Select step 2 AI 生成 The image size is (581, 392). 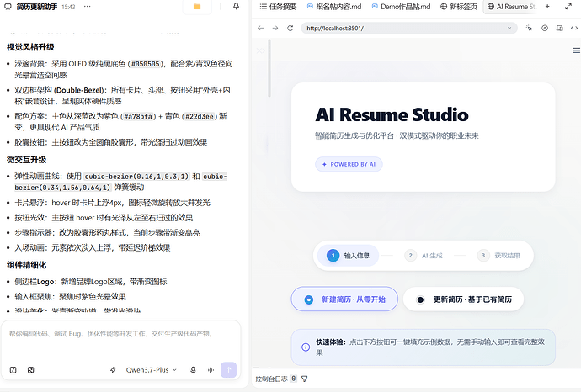click(x=424, y=256)
